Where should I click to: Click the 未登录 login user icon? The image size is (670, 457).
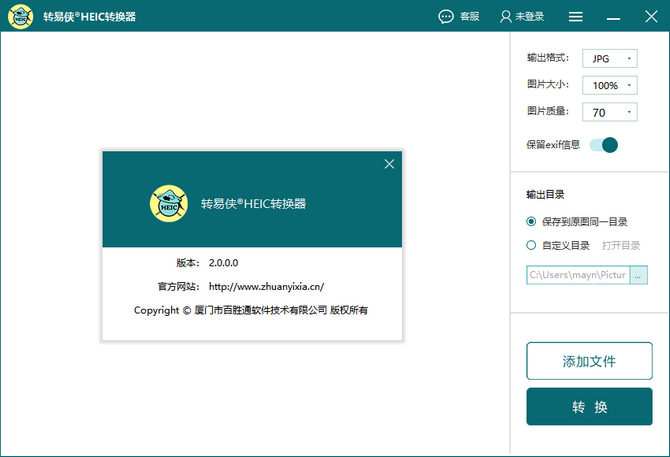pyautogui.click(x=506, y=17)
